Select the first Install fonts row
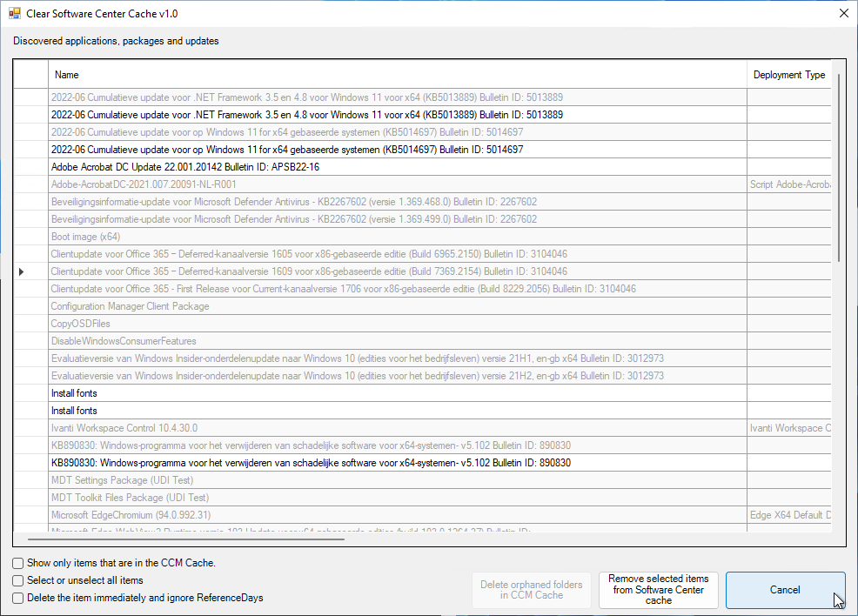This screenshot has height=616, width=858. click(x=74, y=393)
